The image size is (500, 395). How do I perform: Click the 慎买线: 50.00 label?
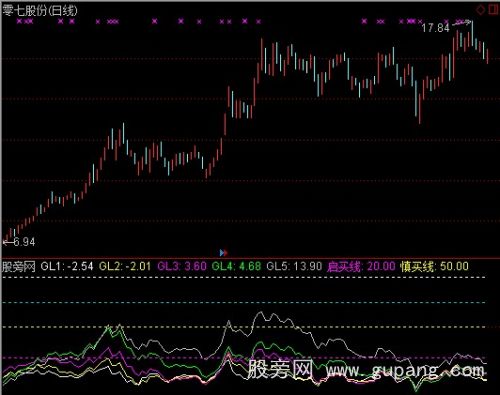point(434,267)
